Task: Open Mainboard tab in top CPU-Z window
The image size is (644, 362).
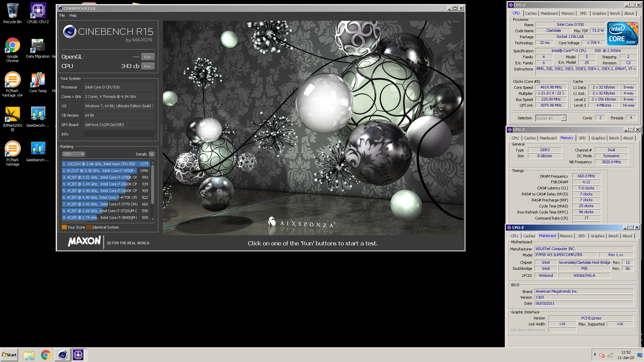Action: click(549, 13)
